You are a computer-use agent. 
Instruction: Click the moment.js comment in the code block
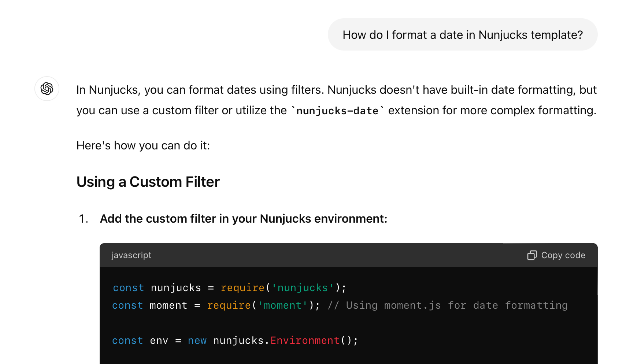click(447, 305)
